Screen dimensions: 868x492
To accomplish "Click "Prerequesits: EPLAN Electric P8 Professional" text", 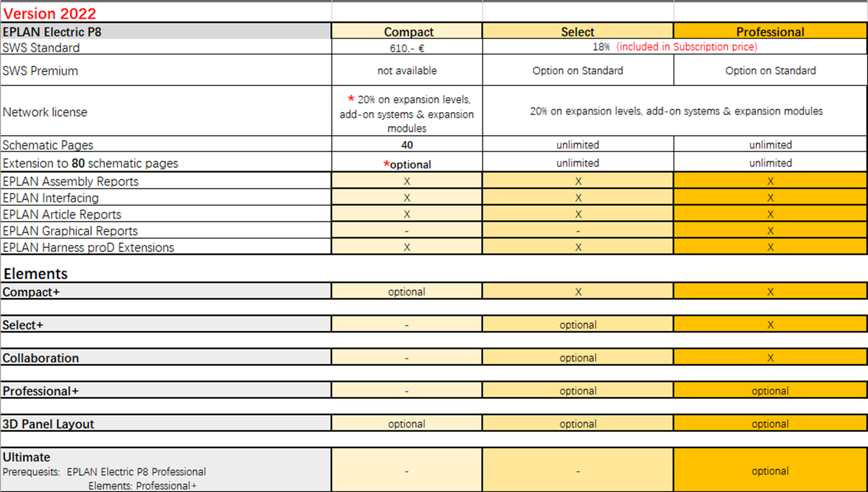I will click(104, 472).
